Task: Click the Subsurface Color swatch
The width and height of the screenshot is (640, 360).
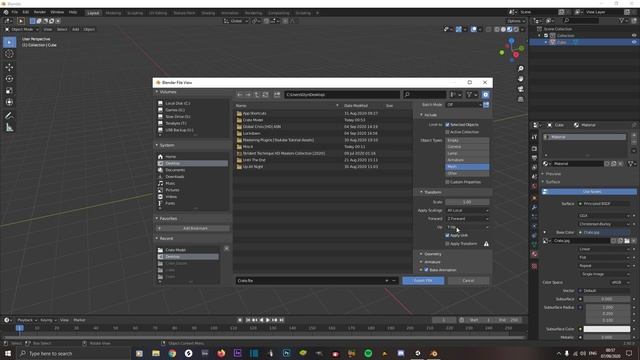Action: [607, 329]
